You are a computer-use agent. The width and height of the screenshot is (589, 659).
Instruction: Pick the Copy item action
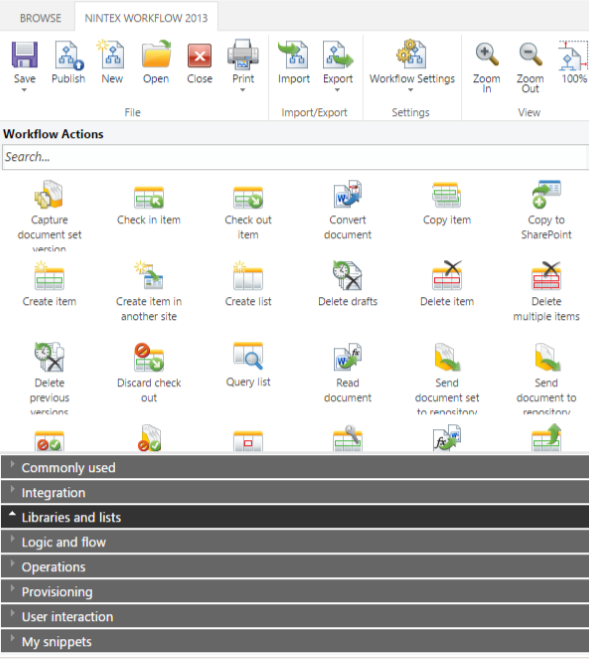click(447, 203)
